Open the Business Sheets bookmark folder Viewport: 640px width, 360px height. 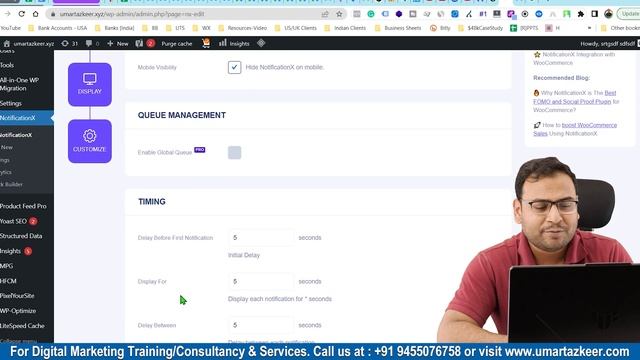coord(398,28)
